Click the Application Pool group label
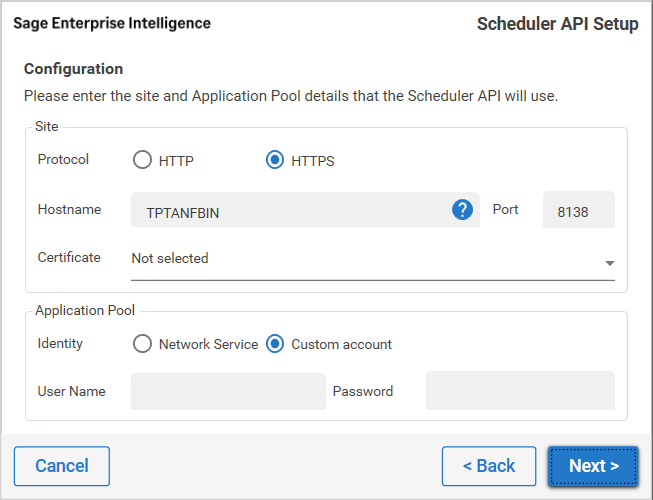The height and width of the screenshot is (500, 653). 85,311
